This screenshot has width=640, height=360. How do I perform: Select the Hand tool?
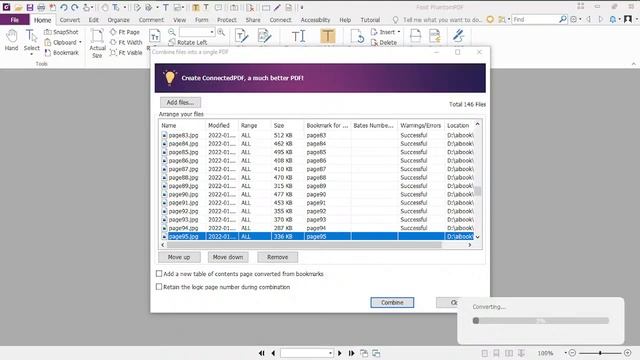click(11, 40)
